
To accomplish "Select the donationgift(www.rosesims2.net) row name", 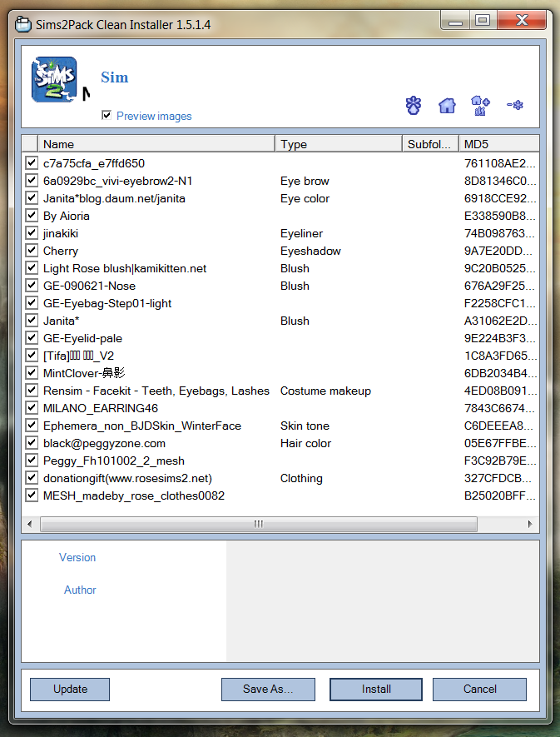I will click(x=128, y=478).
